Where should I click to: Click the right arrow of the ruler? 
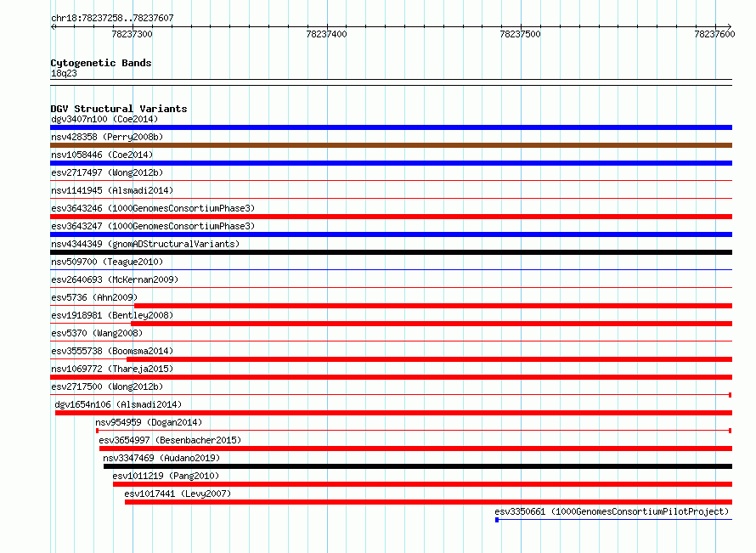point(730,26)
